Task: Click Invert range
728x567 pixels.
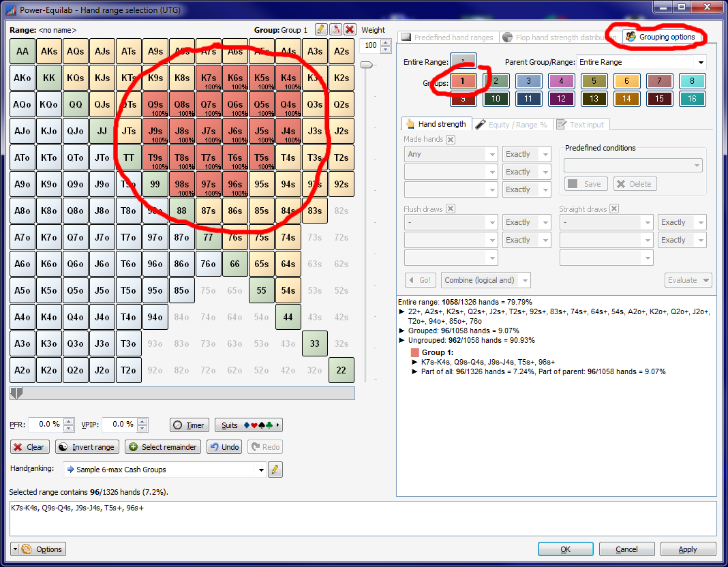Action: coord(87,447)
